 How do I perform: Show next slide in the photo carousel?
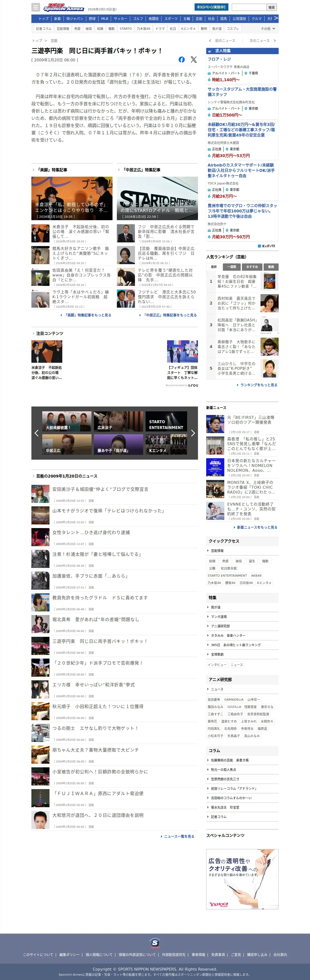(193, 433)
